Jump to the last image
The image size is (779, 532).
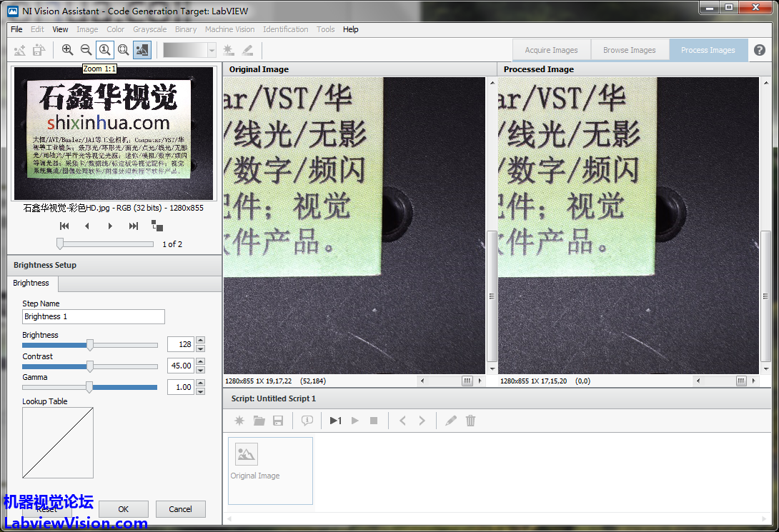(x=133, y=226)
